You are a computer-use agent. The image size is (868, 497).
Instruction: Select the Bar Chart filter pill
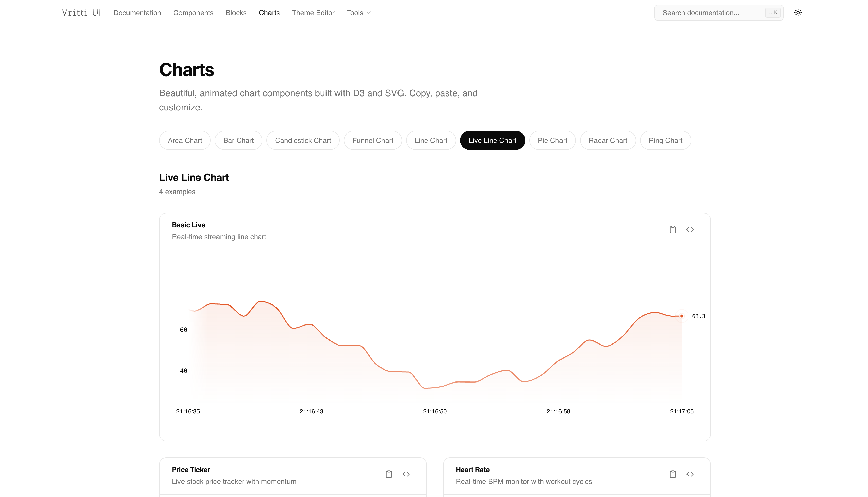click(x=239, y=140)
